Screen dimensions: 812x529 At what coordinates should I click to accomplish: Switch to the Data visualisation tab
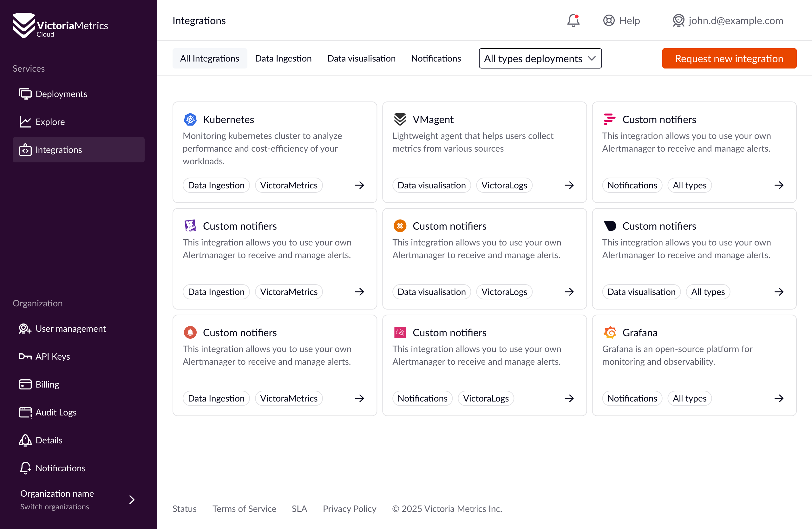coord(361,58)
